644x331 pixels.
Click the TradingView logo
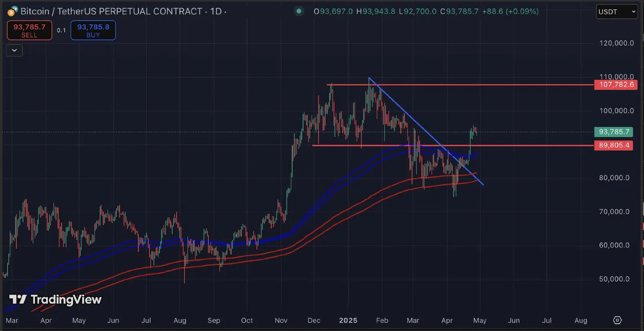tap(55, 300)
